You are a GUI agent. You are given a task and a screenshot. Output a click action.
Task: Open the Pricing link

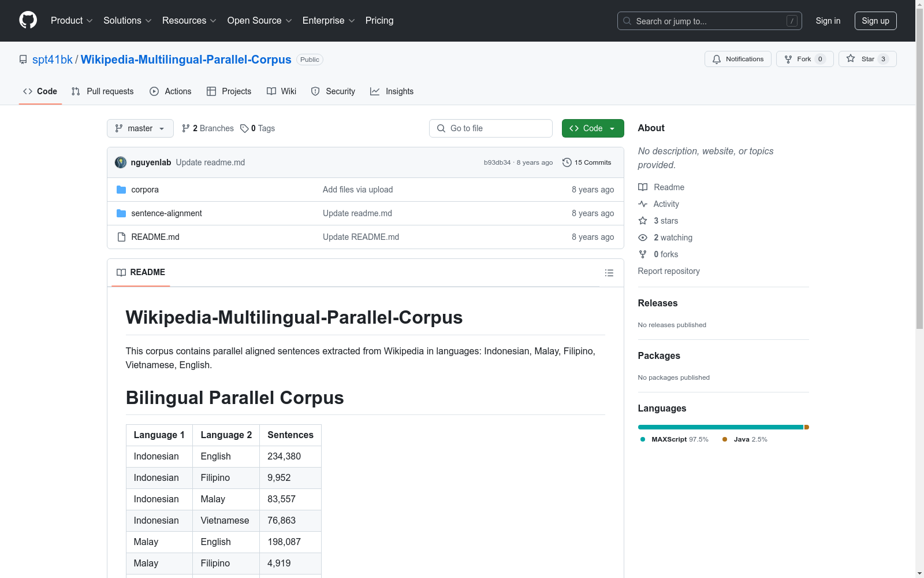click(379, 20)
